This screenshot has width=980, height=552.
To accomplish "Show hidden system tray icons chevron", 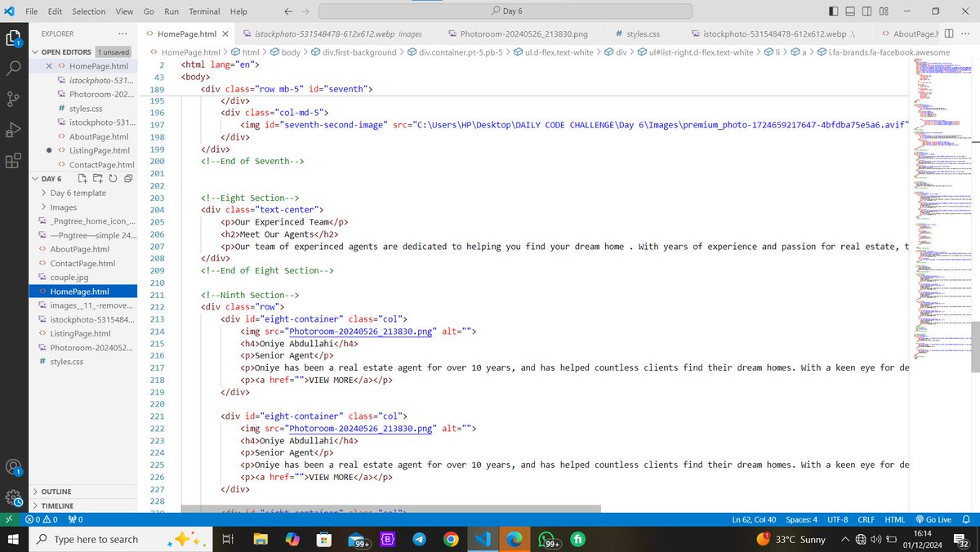I will click(845, 539).
